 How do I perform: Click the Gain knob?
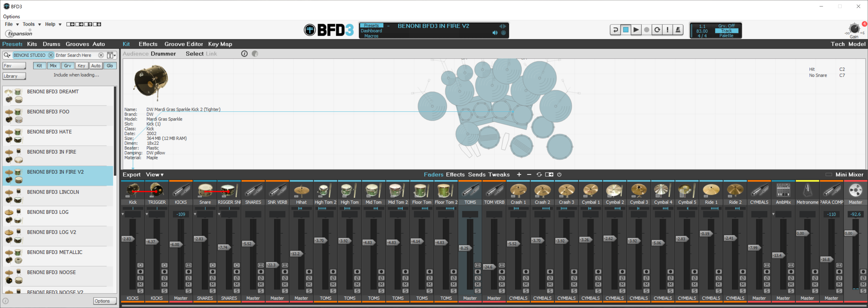(854, 29)
